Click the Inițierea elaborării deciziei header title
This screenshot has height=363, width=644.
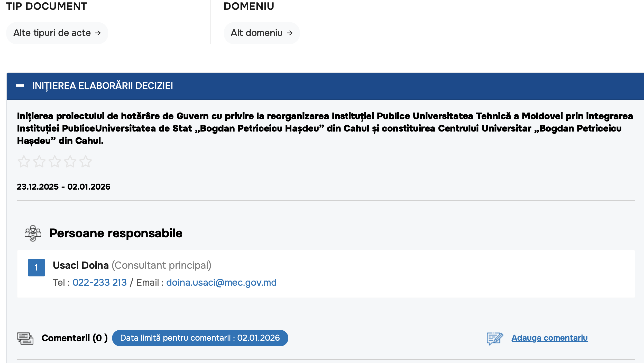[103, 86]
